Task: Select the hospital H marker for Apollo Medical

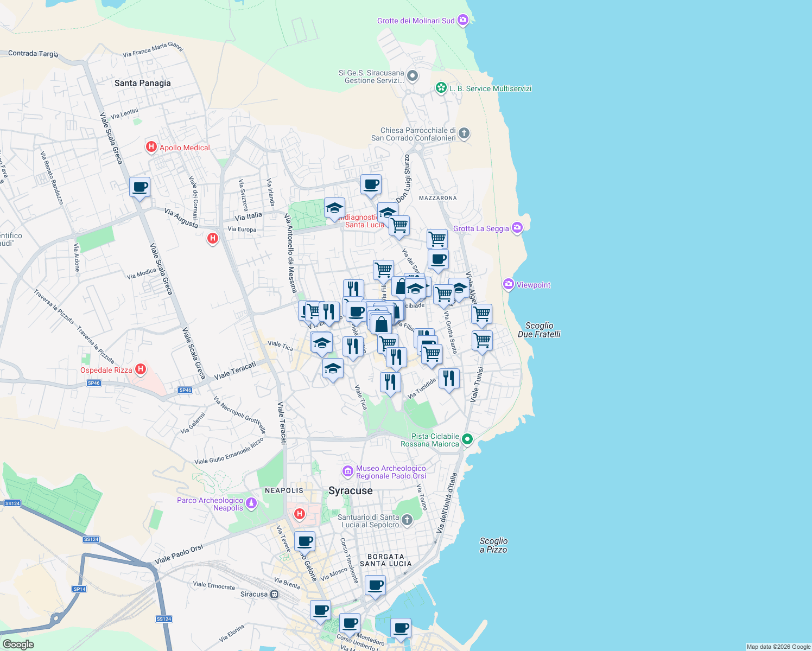Action: [151, 147]
